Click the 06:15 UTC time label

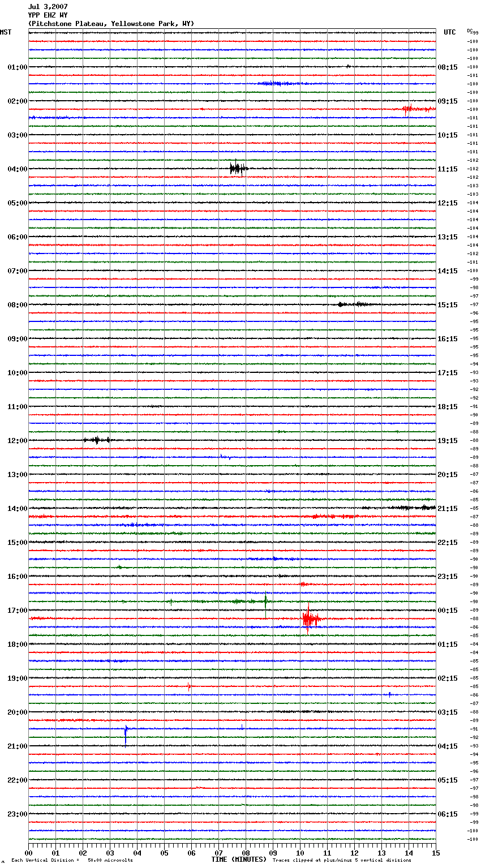click(x=448, y=814)
